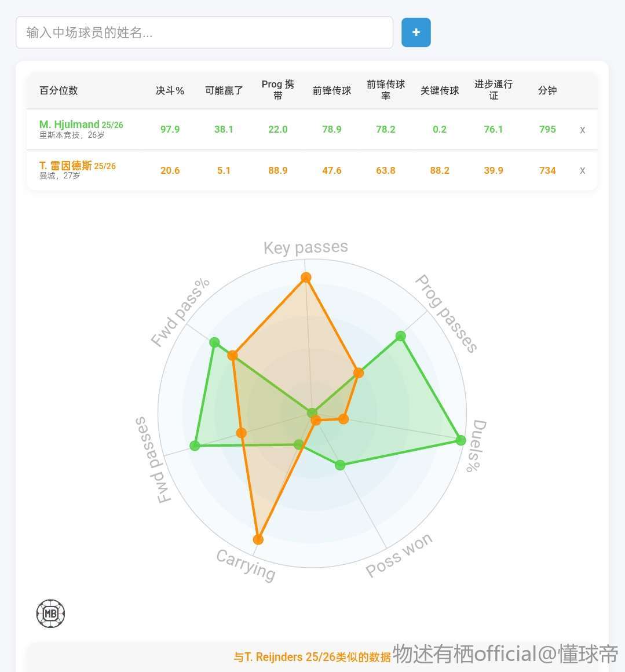
Task: Click the orange Key passes radar point
Action: click(306, 277)
